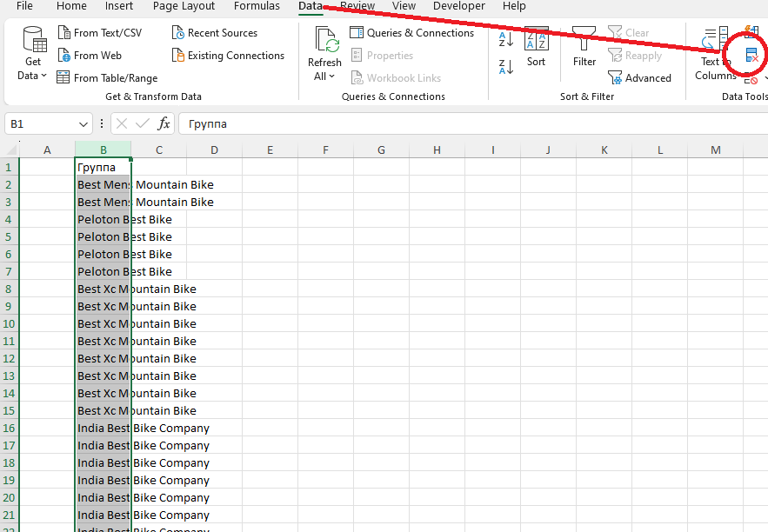Expand the Name Box dropdown
768x532 pixels.
coord(83,124)
